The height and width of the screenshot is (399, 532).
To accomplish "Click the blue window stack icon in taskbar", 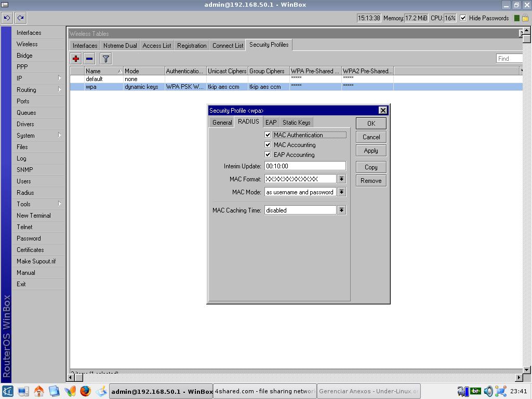I will coord(54,391).
